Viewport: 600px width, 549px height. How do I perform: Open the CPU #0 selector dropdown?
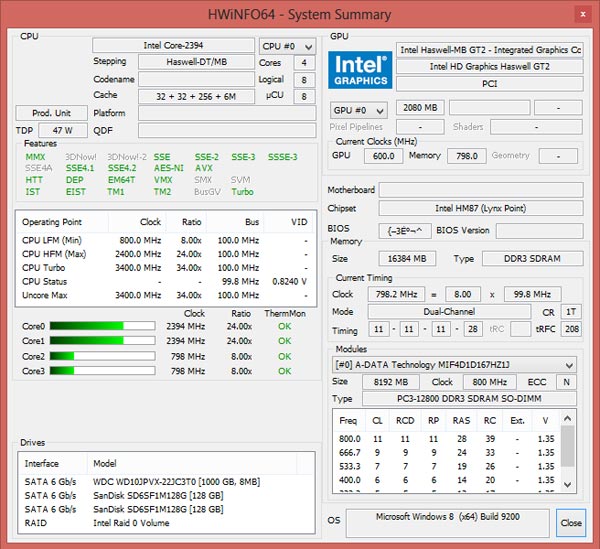[x=287, y=47]
